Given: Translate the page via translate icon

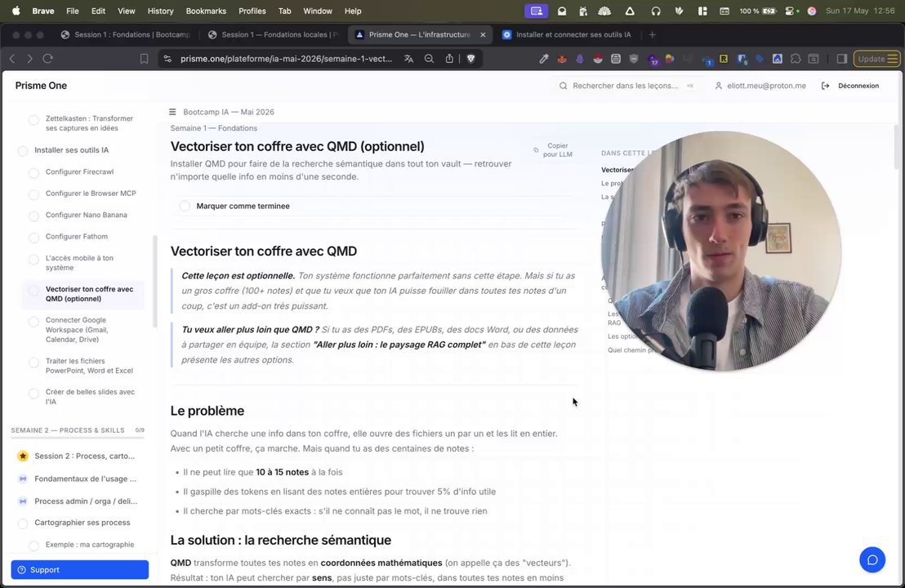Looking at the screenshot, I should point(408,59).
